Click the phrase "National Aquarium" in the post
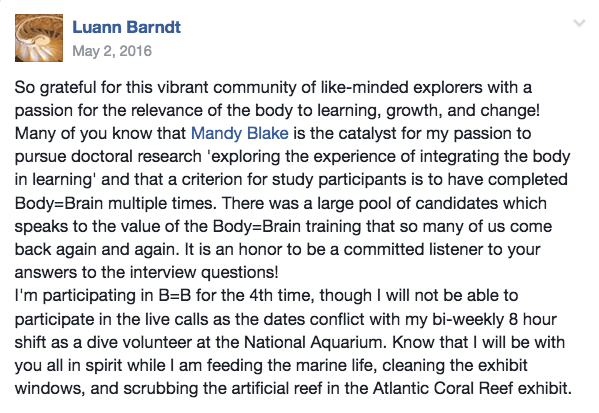The width and height of the screenshot is (599, 413). 313,342
